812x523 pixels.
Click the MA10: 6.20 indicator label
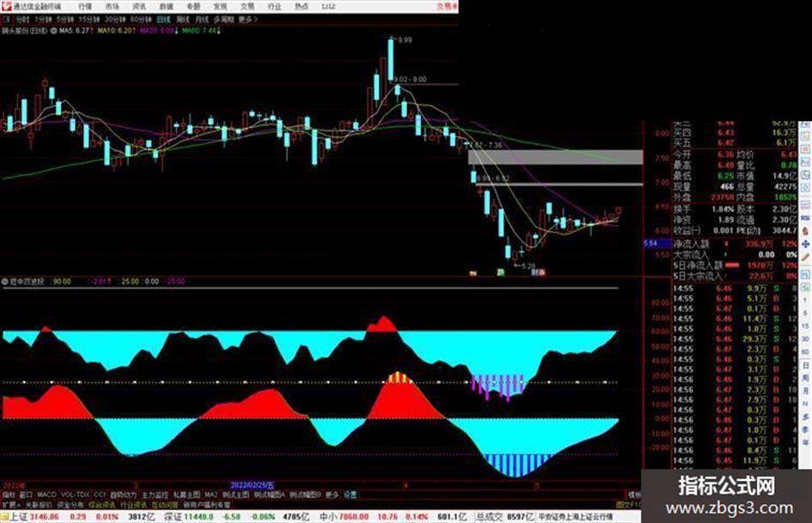point(117,31)
